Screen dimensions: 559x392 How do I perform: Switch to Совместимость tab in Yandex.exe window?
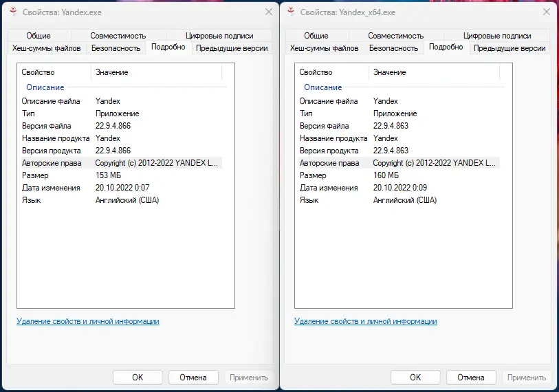click(118, 36)
